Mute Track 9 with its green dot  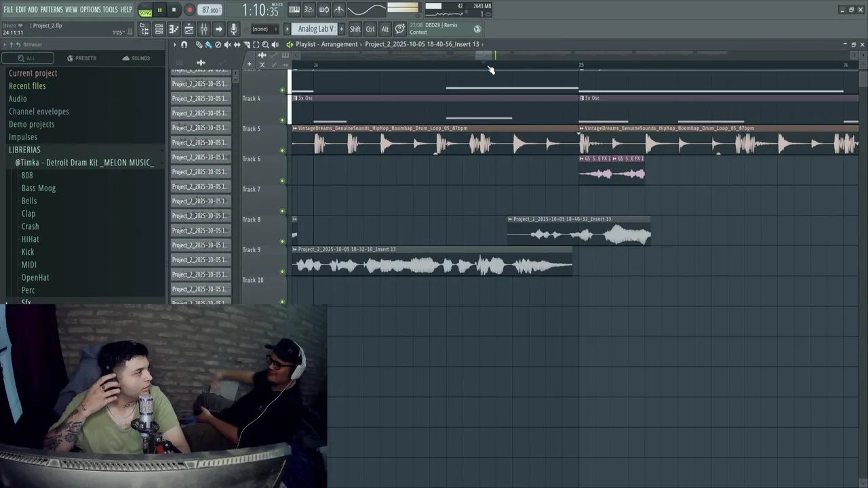click(283, 272)
